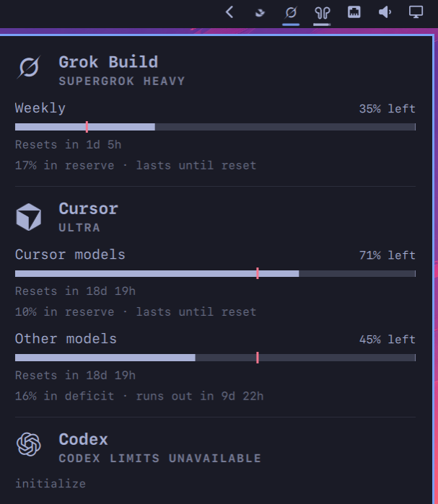The image size is (438, 504).
Task: Click the Cursor models usage bar
Action: [x=215, y=273]
